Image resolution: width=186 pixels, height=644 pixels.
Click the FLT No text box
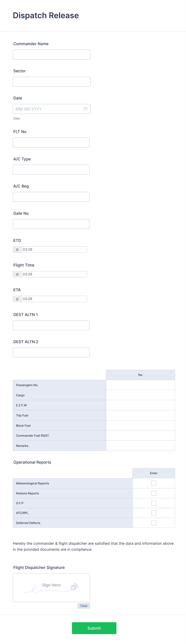pos(51,142)
